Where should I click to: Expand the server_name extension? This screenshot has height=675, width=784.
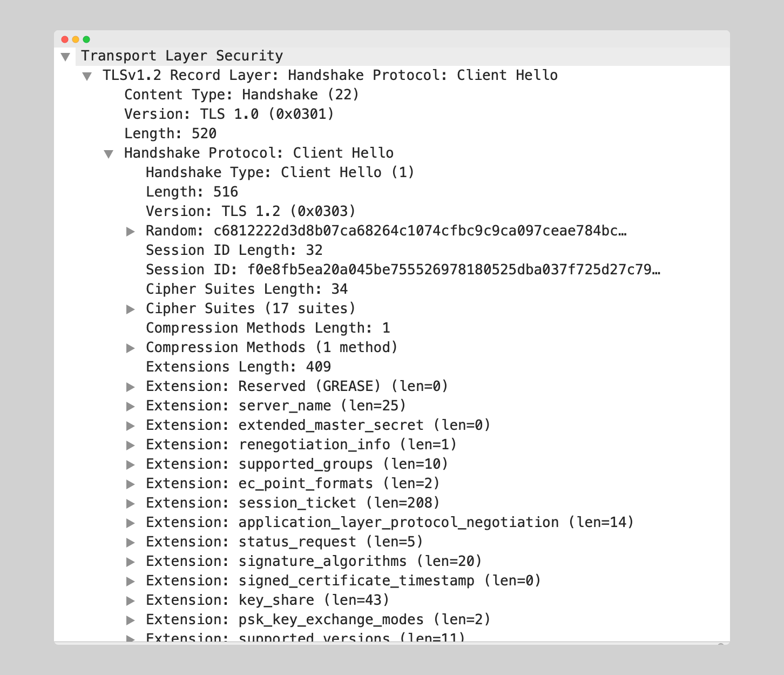click(x=131, y=406)
